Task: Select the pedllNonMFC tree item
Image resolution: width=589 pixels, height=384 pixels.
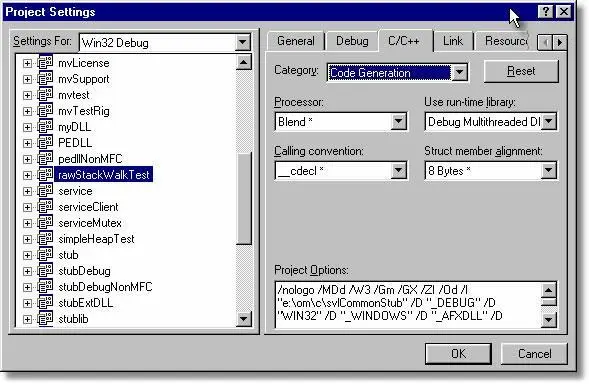Action: point(90,159)
